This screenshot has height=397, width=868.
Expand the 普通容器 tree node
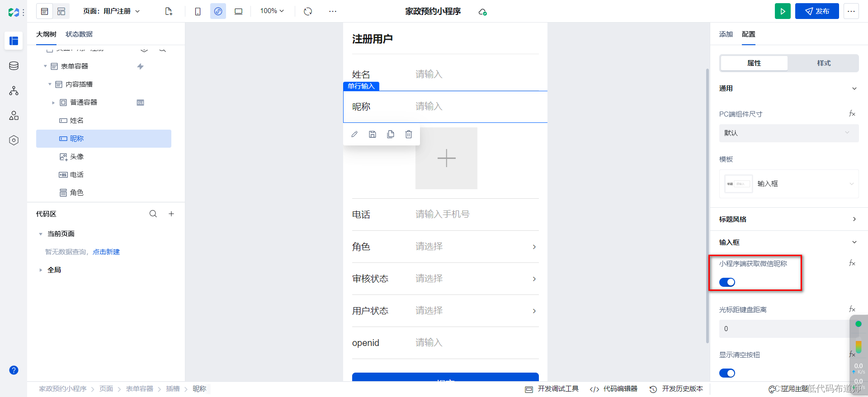tap(53, 103)
